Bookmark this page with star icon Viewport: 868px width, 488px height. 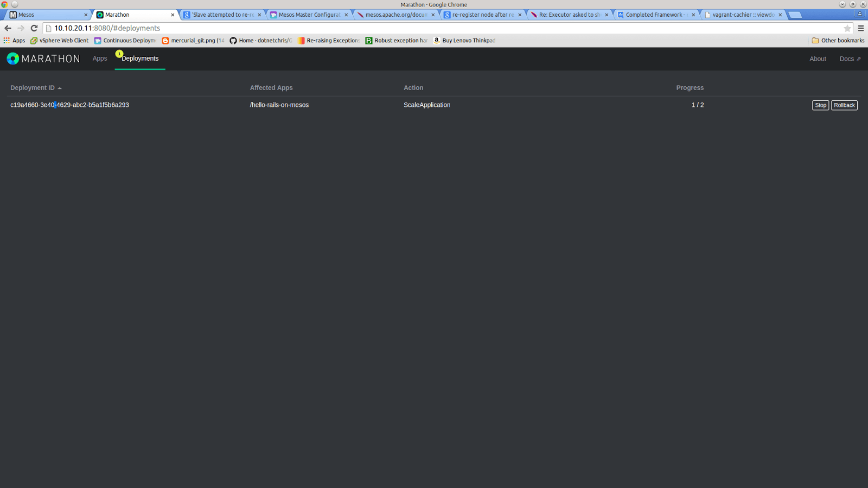tap(847, 28)
